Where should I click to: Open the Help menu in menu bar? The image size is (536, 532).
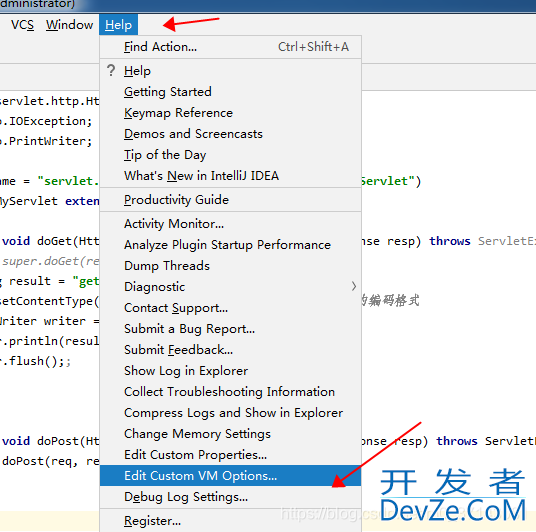coord(118,25)
